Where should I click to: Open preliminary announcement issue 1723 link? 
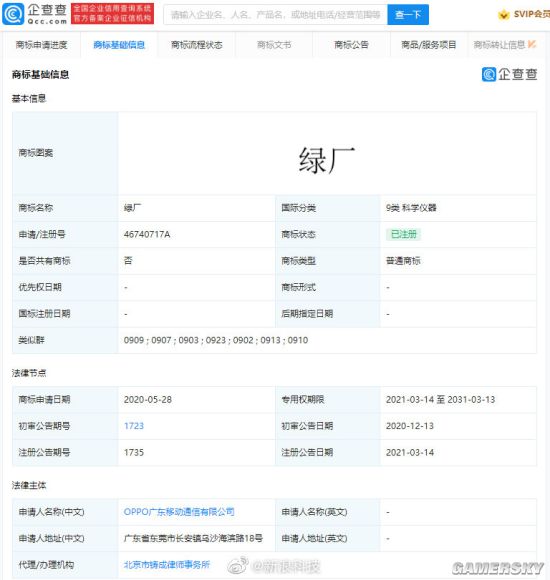pyautogui.click(x=134, y=426)
